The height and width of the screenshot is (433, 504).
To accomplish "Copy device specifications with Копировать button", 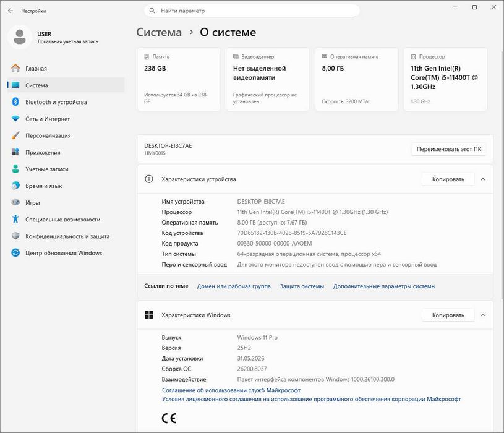I will point(448,179).
